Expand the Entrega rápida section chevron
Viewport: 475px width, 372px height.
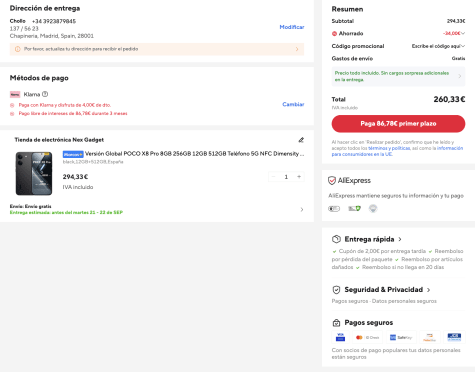tap(400, 239)
